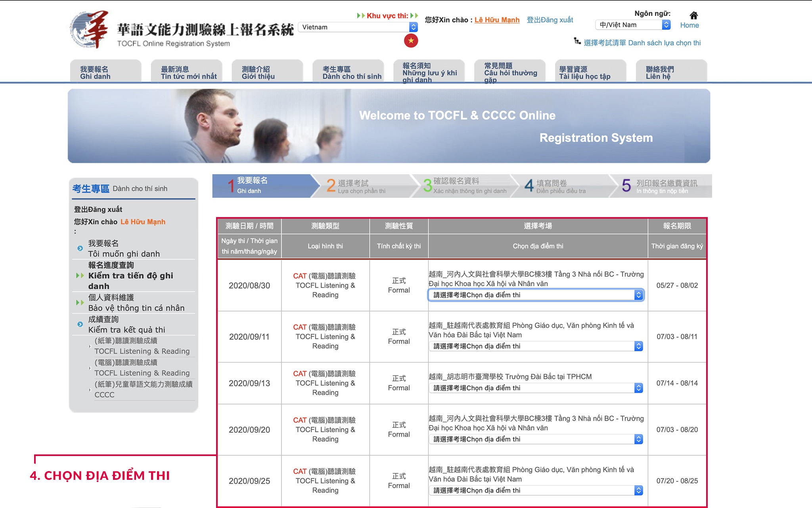Click the Welcome to TOCFL banner image
812x508 pixels.
click(389, 126)
